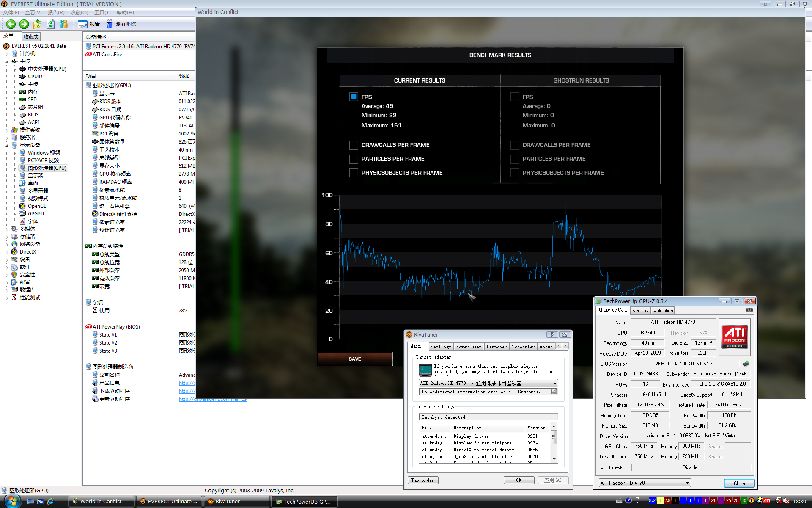812x508 pixels.
Task: Click the RivaTuner tab scroll right arrow
Action: click(565, 346)
